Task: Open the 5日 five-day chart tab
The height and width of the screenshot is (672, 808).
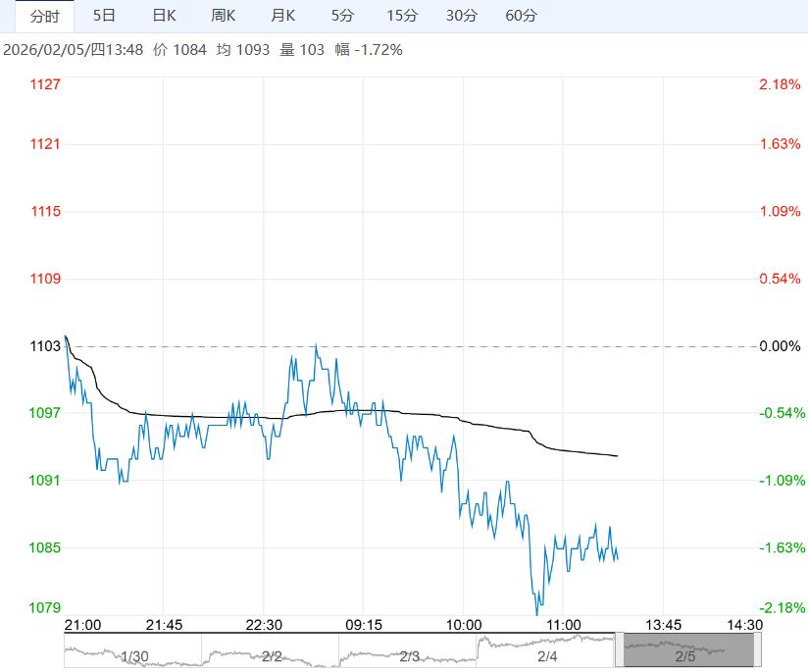Action: [104, 16]
